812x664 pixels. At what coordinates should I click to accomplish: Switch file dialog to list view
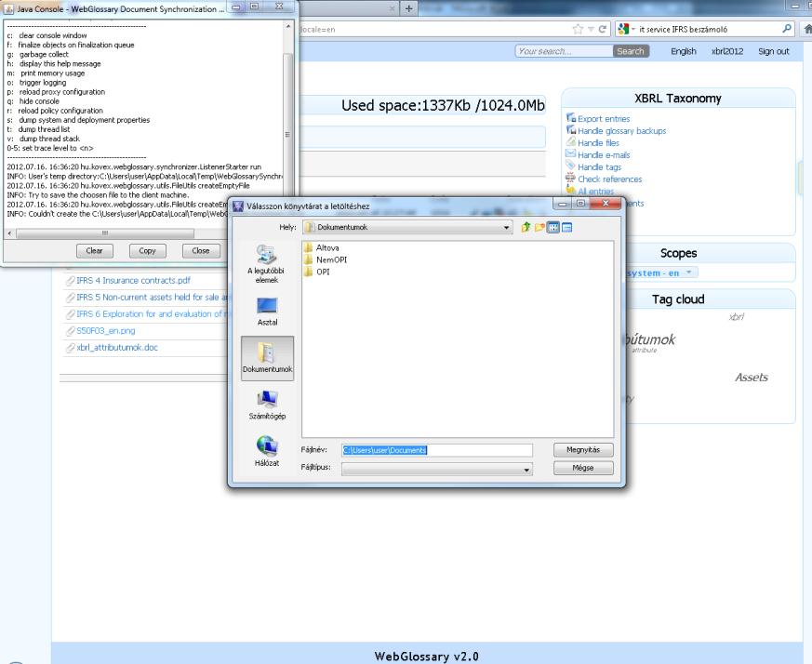[x=553, y=227]
